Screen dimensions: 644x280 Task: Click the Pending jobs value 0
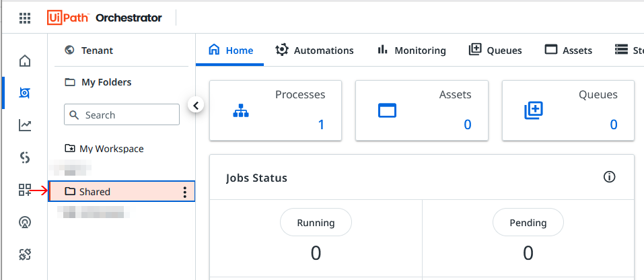click(528, 253)
